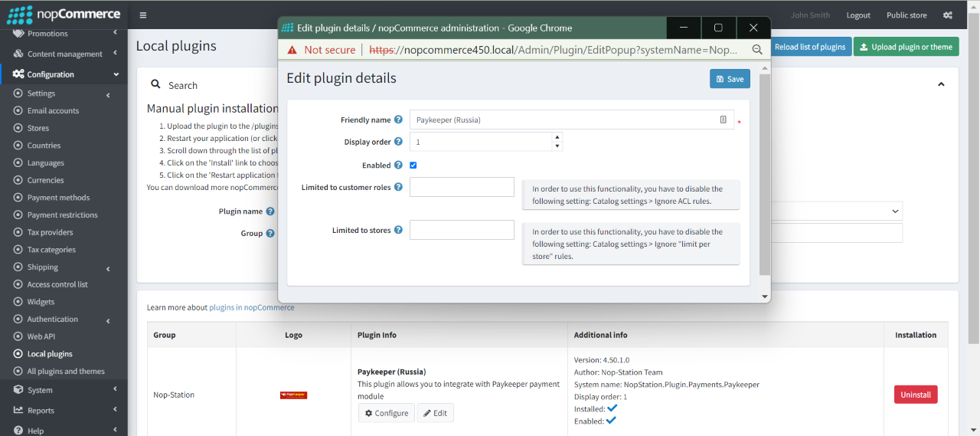Open the gears icon in top bar
This screenshot has width=980, height=436.
pyautogui.click(x=948, y=15)
